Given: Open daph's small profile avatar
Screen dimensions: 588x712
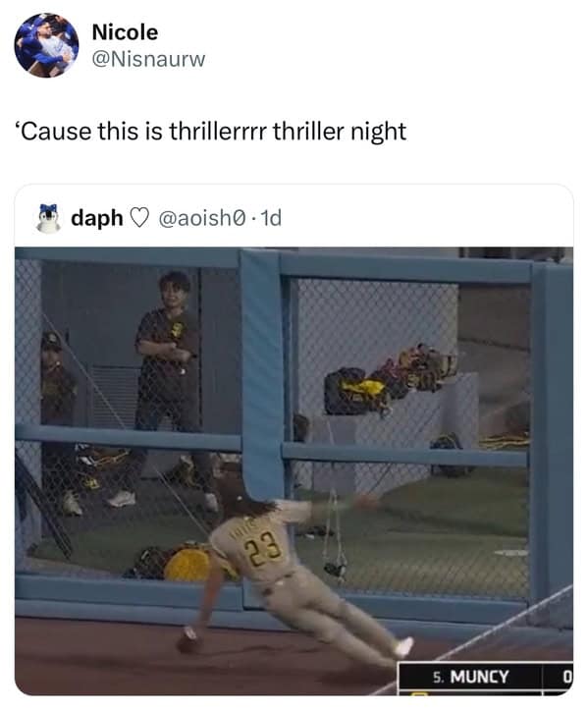Looking at the screenshot, I should coord(48,218).
